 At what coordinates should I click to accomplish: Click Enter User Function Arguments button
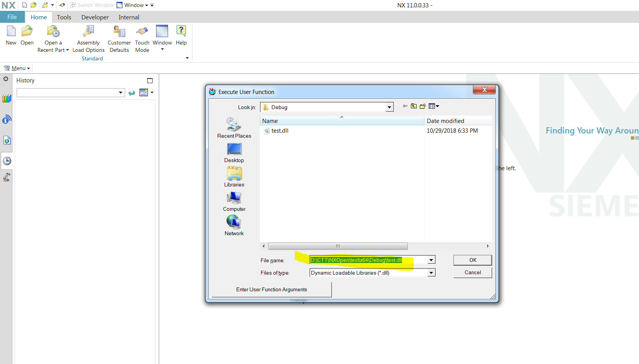point(271,289)
